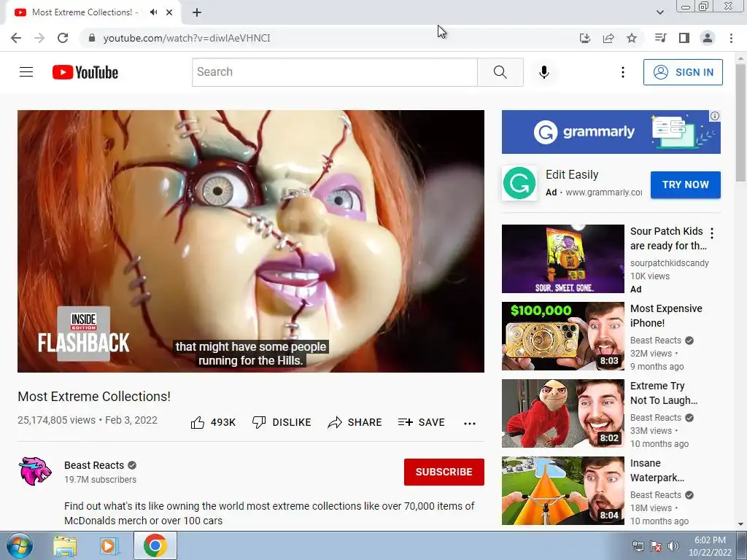Open options menu for Sour Patch Kids ad
This screenshot has height=560, width=747.
[712, 233]
